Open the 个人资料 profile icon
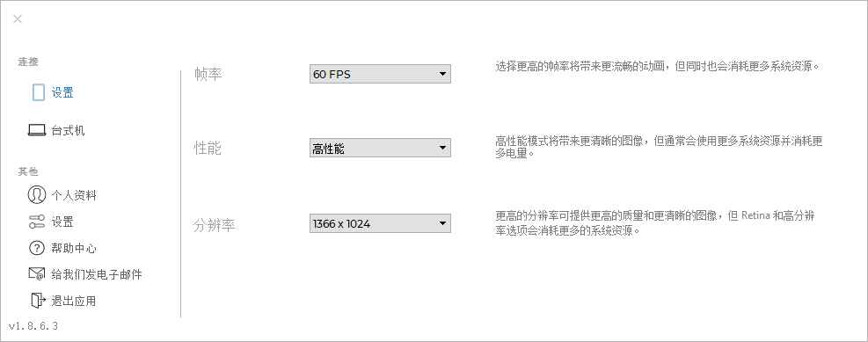This screenshot has height=342, width=868. [x=37, y=195]
